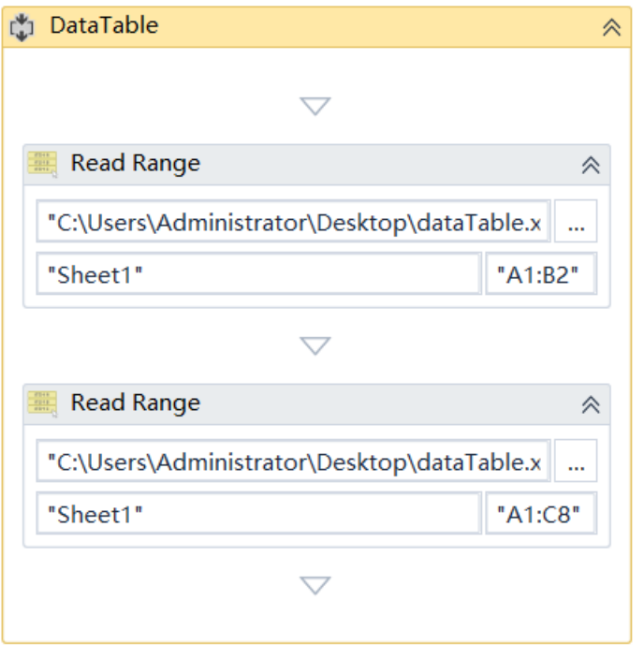
Task: Click the "A1:C8" range field
Action: (541, 515)
